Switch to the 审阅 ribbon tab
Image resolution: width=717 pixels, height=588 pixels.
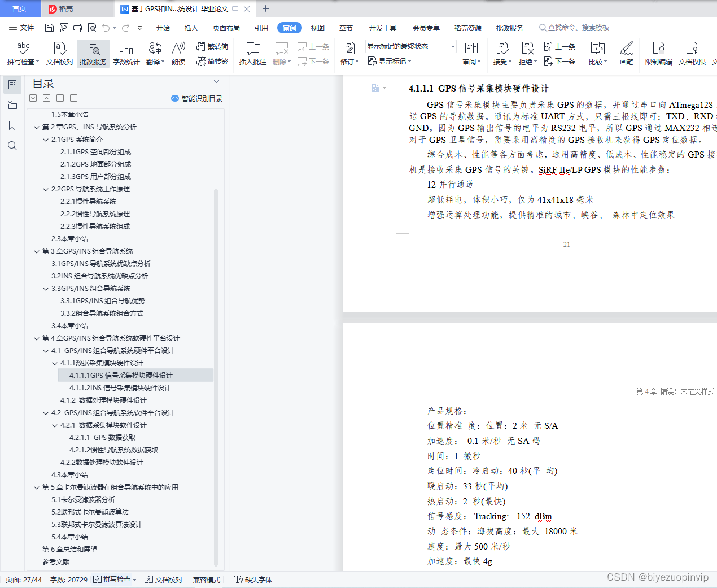[x=289, y=27]
